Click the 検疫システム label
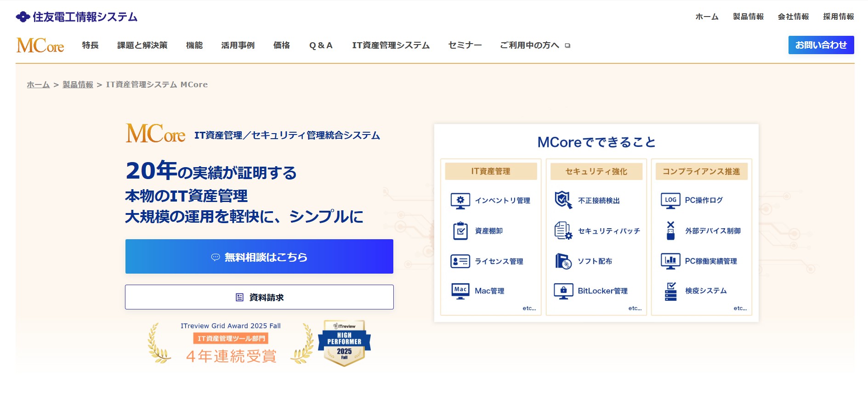Viewport: 868px width, 410px height. (706, 291)
